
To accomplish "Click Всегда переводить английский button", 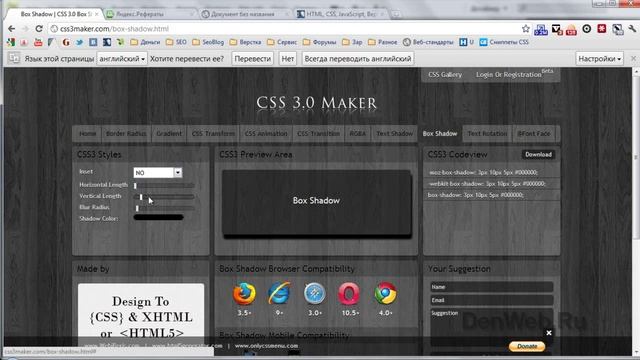I will coord(358,59).
